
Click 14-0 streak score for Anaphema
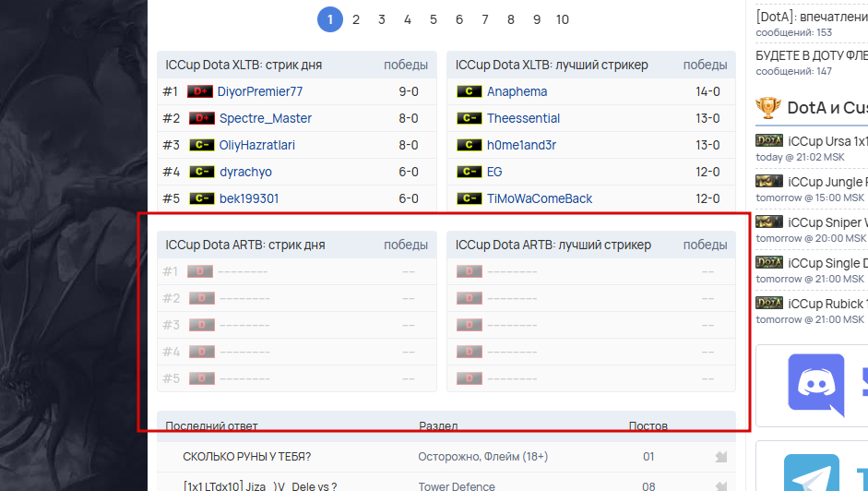pos(707,91)
